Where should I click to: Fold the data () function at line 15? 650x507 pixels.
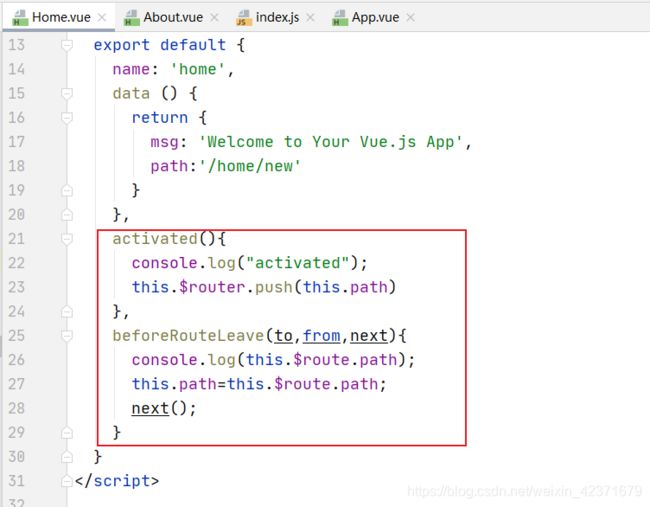click(x=67, y=94)
